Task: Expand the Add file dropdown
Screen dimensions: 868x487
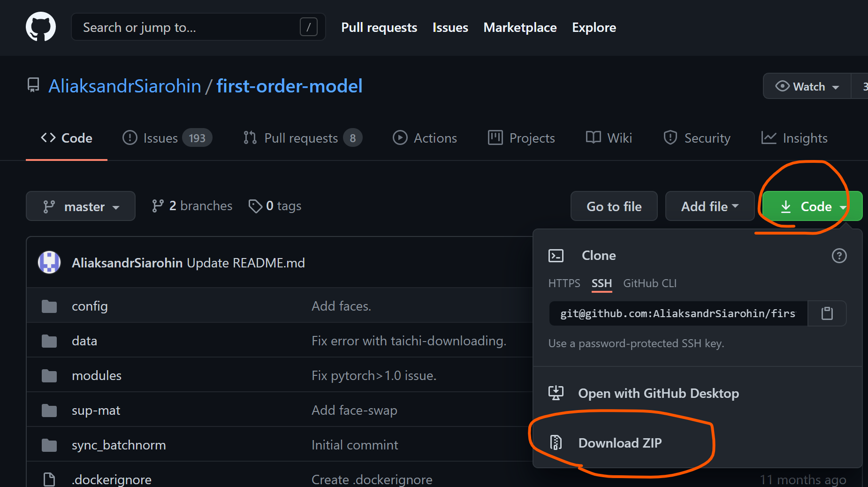Action: [x=709, y=206]
